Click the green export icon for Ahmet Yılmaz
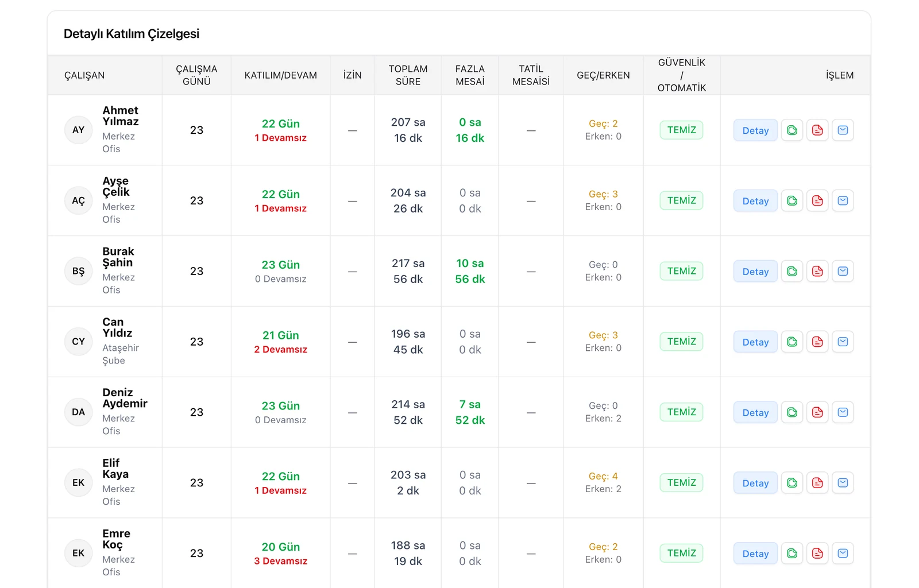This screenshot has width=919, height=588. pos(792,130)
